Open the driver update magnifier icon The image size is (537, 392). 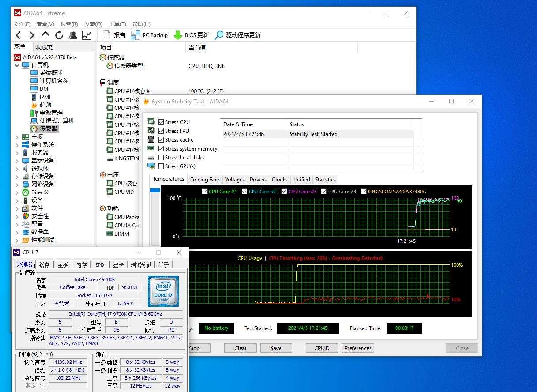coord(219,35)
